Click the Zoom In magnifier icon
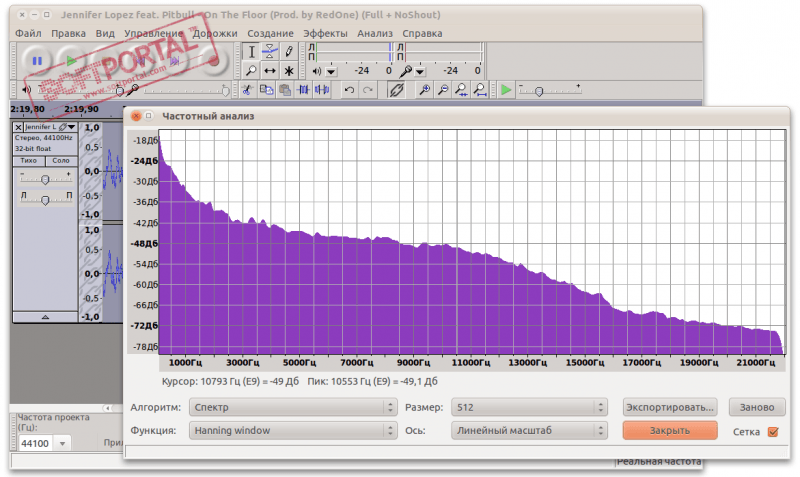 [424, 90]
